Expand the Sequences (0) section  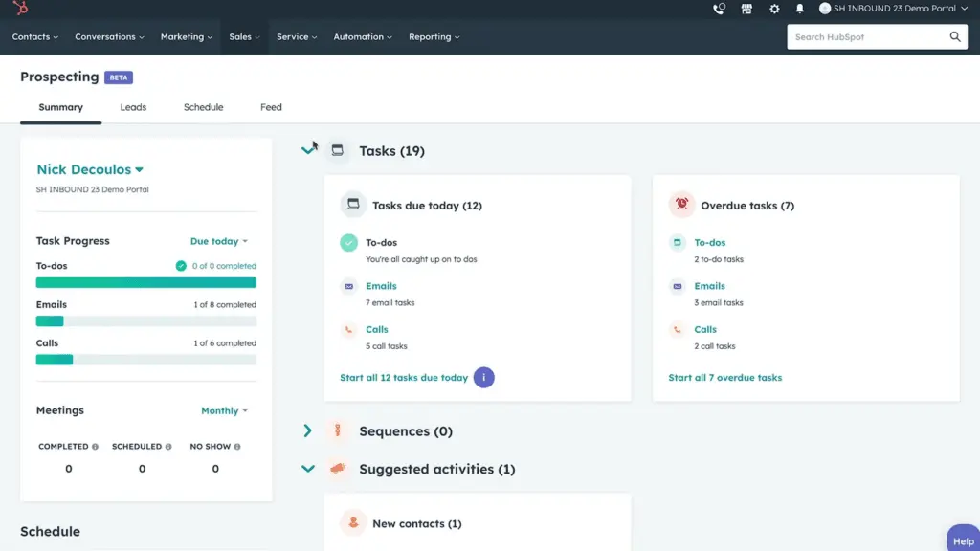tap(307, 430)
